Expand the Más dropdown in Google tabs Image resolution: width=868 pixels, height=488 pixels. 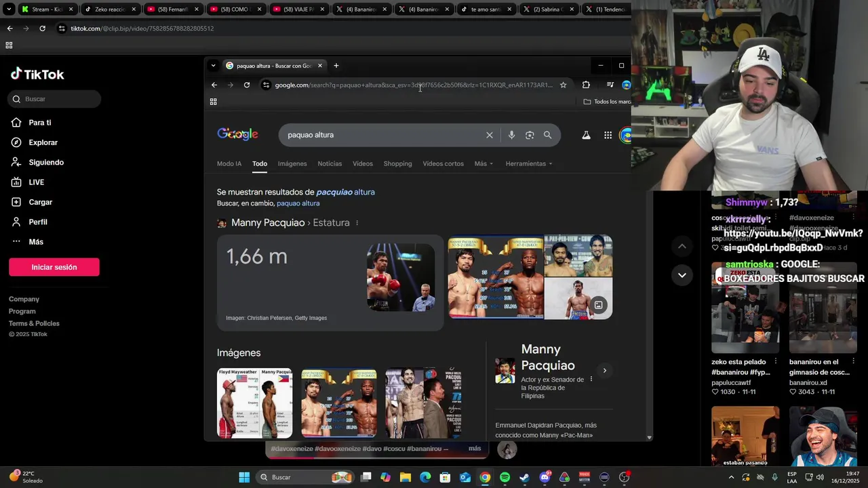pos(484,163)
